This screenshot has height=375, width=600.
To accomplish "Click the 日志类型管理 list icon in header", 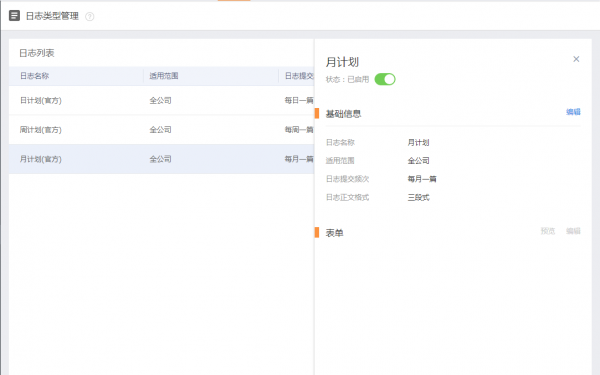I will [x=14, y=16].
